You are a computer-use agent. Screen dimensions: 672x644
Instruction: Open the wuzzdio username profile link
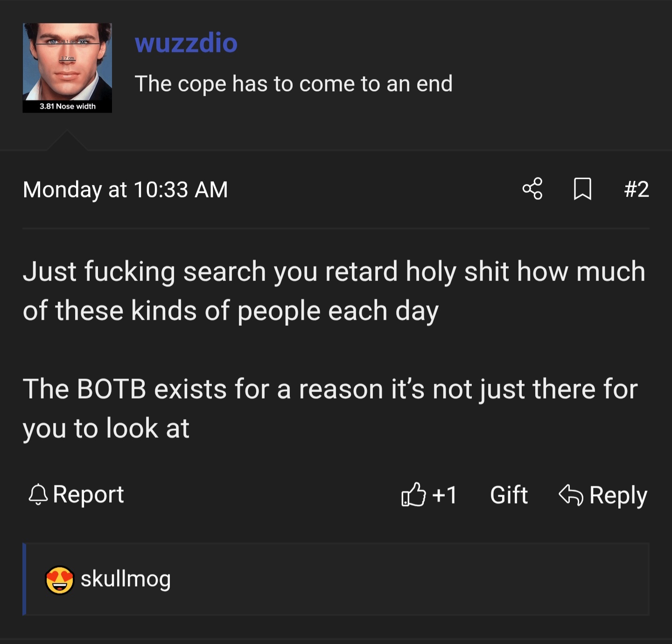[x=186, y=43]
